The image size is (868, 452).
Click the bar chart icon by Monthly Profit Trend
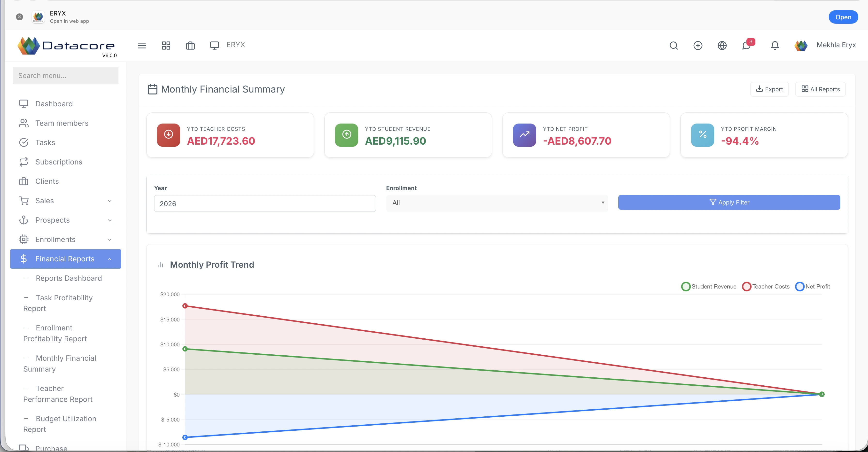point(161,265)
